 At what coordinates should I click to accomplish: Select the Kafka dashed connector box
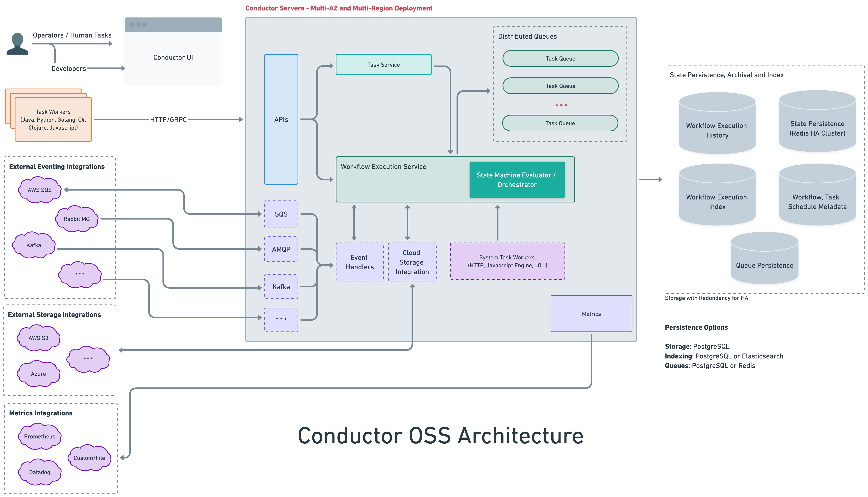tap(281, 287)
